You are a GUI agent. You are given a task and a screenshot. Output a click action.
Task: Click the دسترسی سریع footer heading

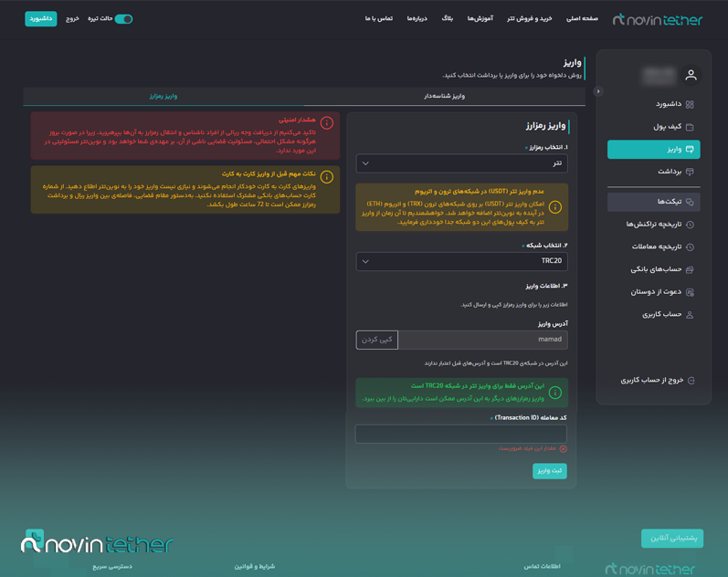click(112, 566)
